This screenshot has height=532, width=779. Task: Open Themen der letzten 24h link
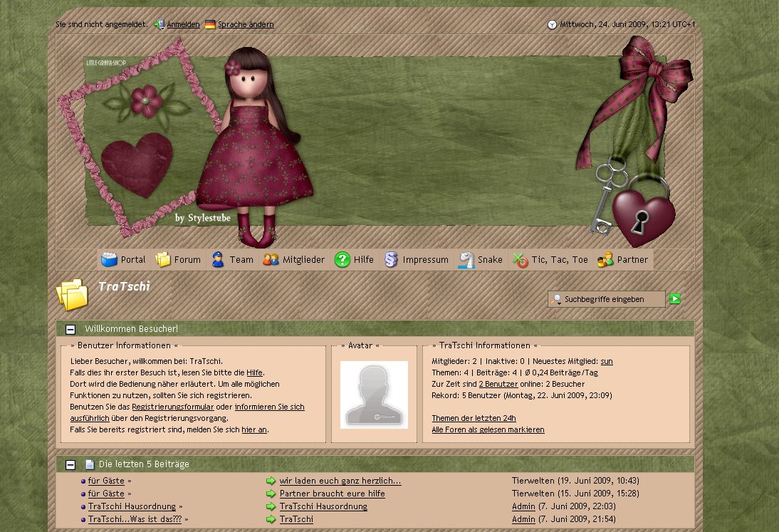tap(474, 419)
